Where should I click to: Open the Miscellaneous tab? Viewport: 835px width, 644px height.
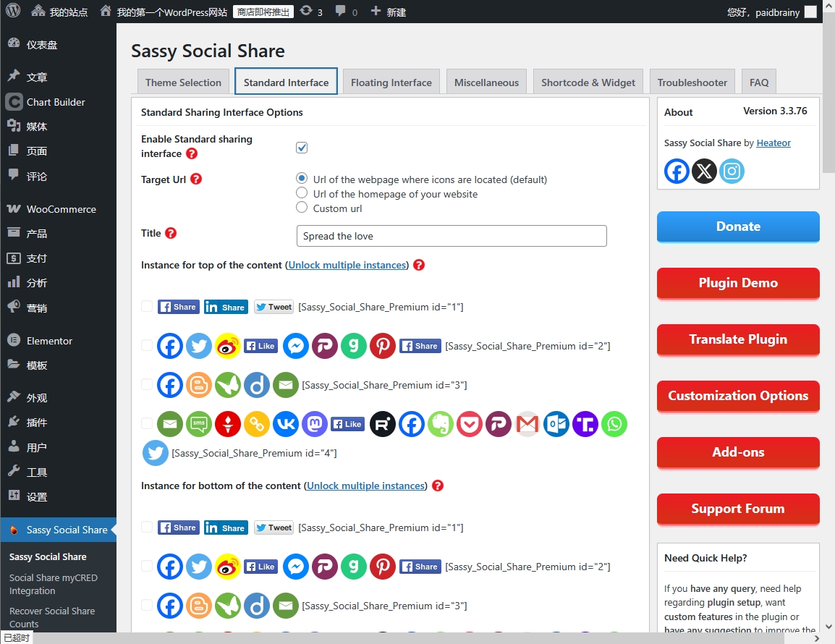(486, 82)
